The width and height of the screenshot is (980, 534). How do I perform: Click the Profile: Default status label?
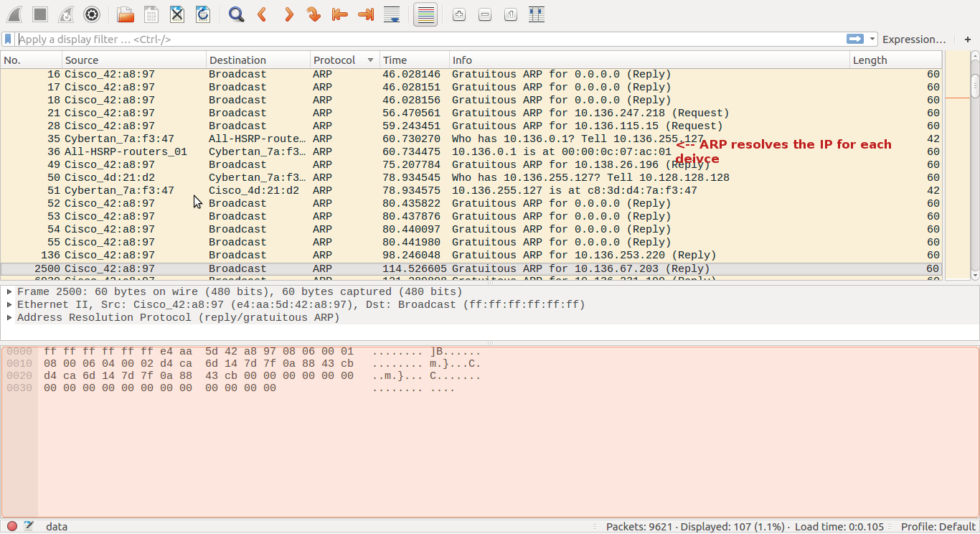click(938, 527)
